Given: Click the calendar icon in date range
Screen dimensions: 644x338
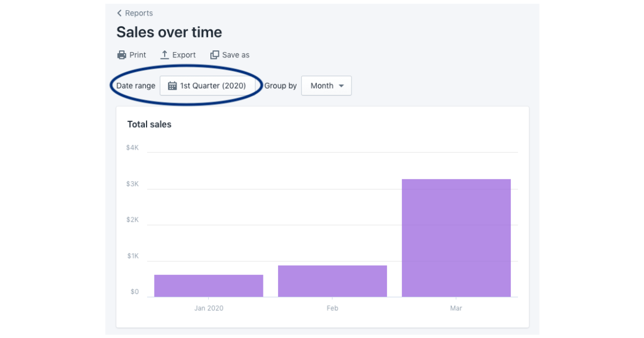Looking at the screenshot, I should (172, 86).
